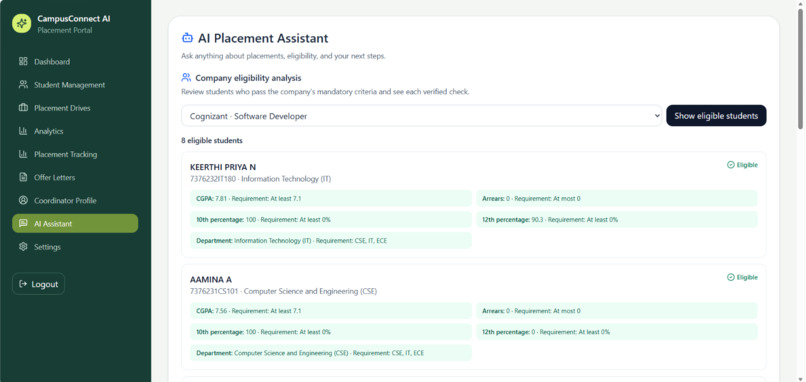Viewport: 806px width, 382px height.
Task: Open Coordinator Profile
Action: 75,200
